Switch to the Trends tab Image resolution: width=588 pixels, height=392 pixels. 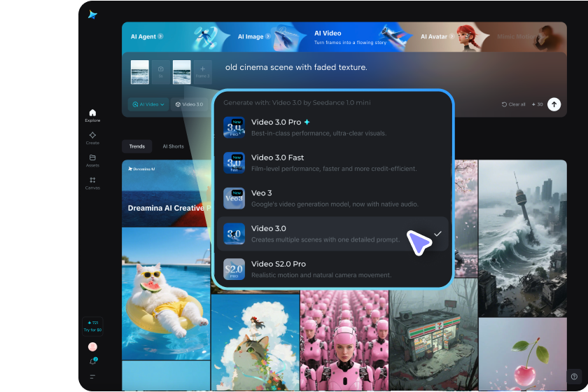pos(137,146)
